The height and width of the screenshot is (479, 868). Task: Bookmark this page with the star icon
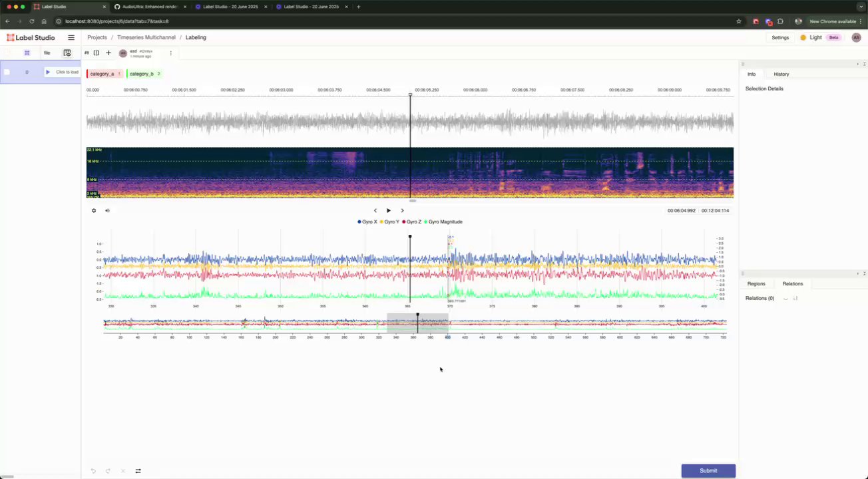[739, 21]
